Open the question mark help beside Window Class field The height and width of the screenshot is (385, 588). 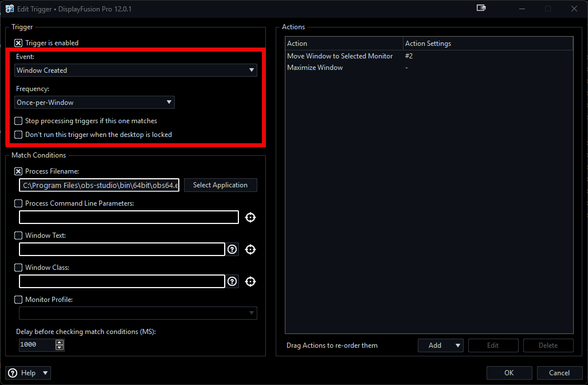click(x=232, y=281)
